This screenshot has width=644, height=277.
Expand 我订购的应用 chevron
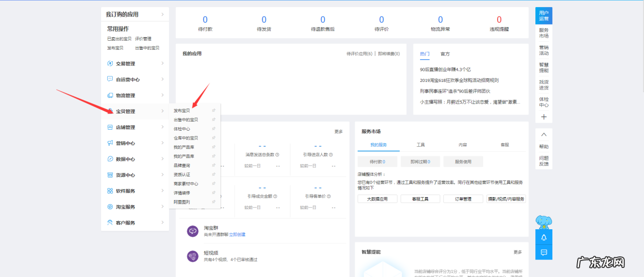(163, 14)
